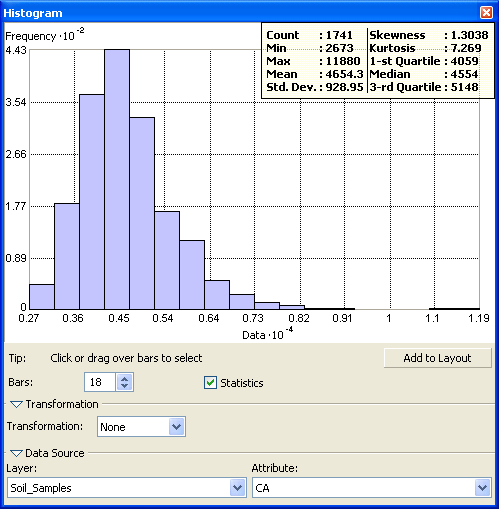Click the 3-rd Quartile value 5148
The image size is (499, 509).
[x=464, y=87]
